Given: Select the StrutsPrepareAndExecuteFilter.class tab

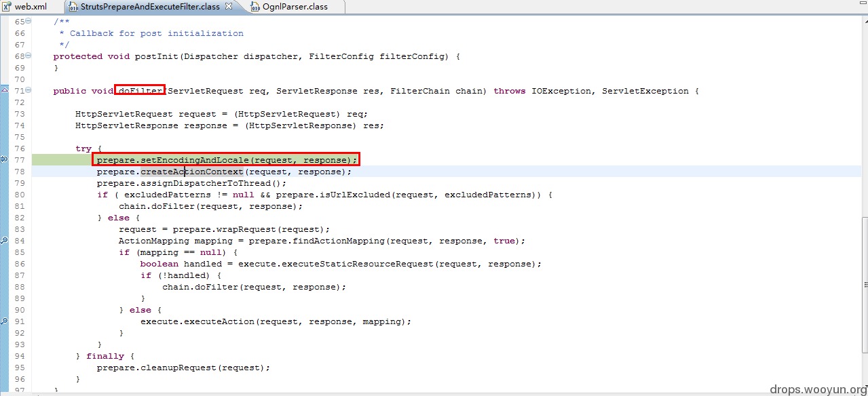Looking at the screenshot, I should [150, 7].
